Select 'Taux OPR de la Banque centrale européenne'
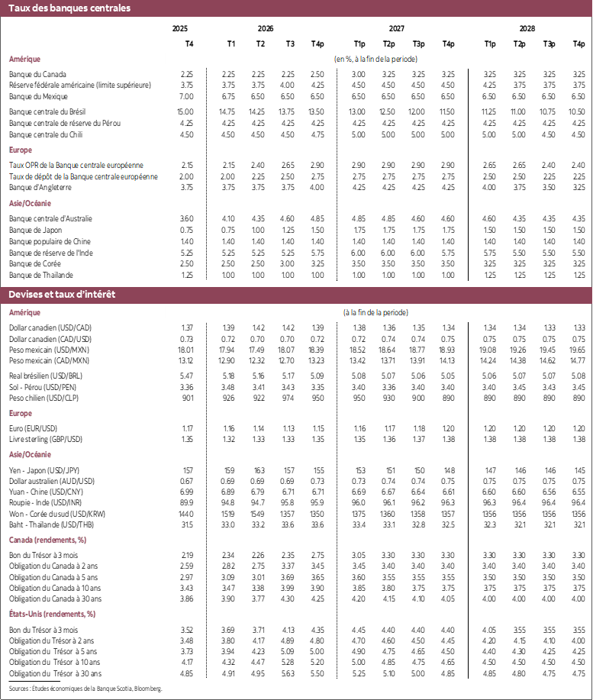Image resolution: width=593 pixels, height=700 pixels. click(x=76, y=165)
